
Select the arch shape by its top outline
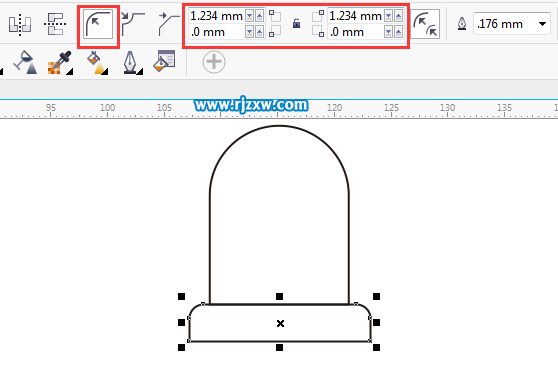click(x=279, y=126)
